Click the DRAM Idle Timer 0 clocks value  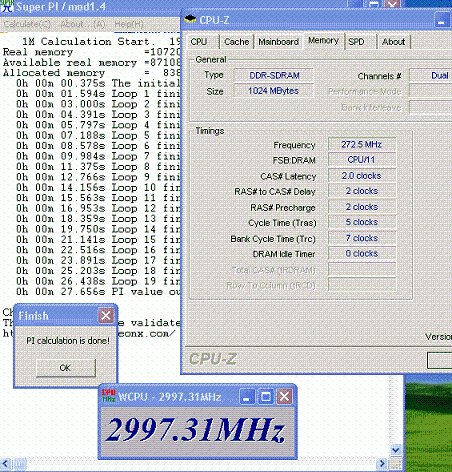point(362,254)
